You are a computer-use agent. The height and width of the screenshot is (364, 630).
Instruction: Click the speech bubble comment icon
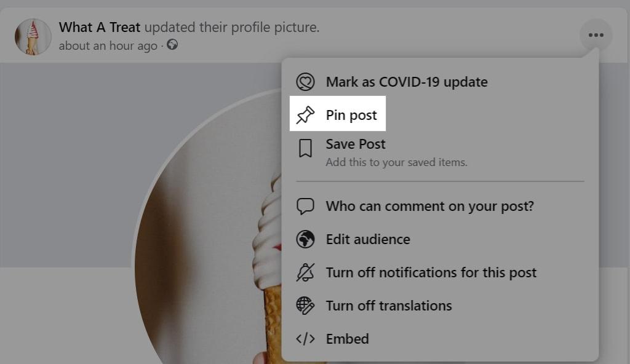(x=305, y=206)
